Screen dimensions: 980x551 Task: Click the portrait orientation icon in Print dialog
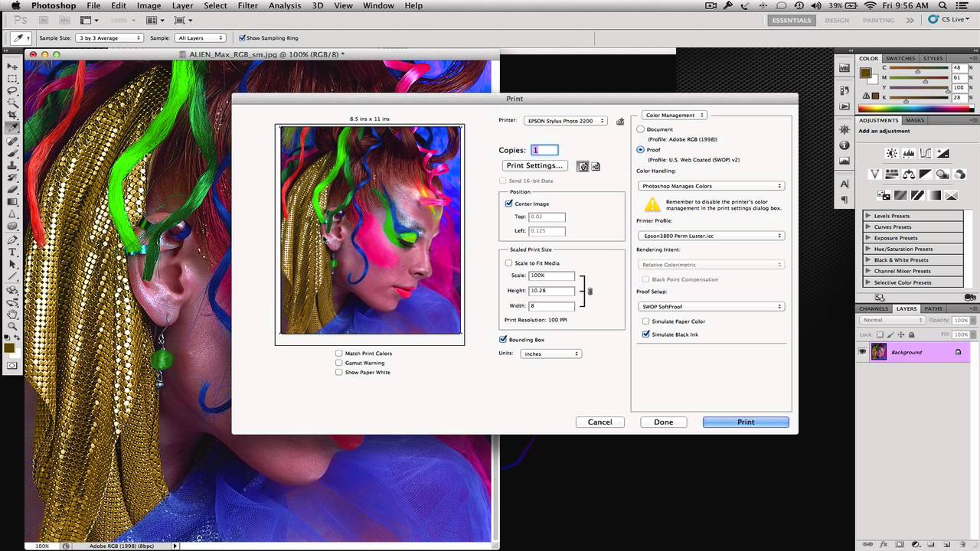pos(583,166)
